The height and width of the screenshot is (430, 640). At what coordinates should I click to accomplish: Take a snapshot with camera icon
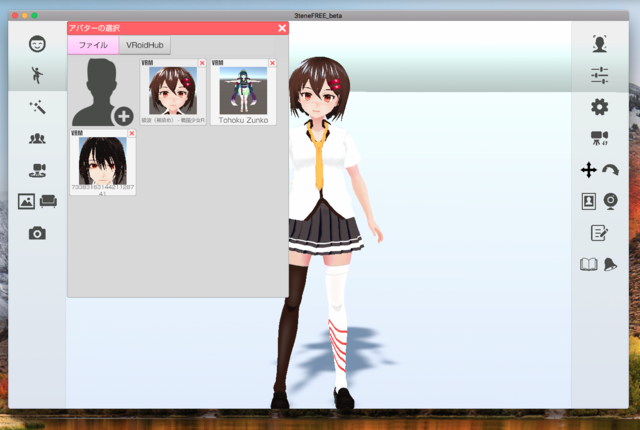tap(37, 233)
